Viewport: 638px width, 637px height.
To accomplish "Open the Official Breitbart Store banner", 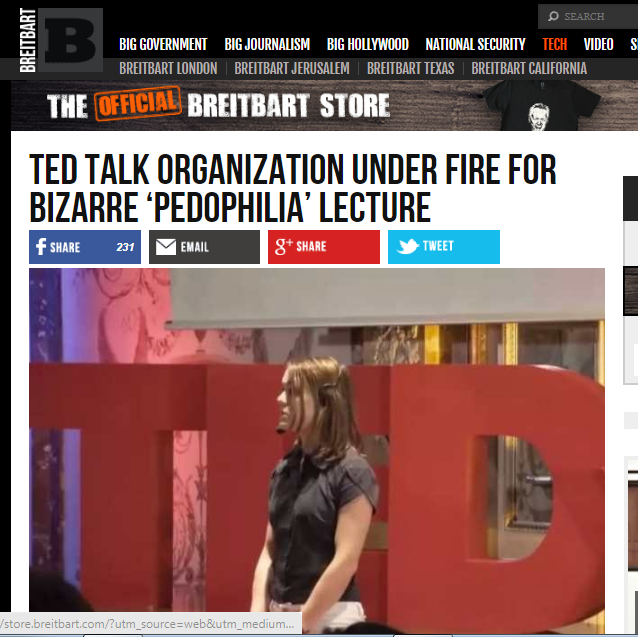I will click(x=324, y=105).
